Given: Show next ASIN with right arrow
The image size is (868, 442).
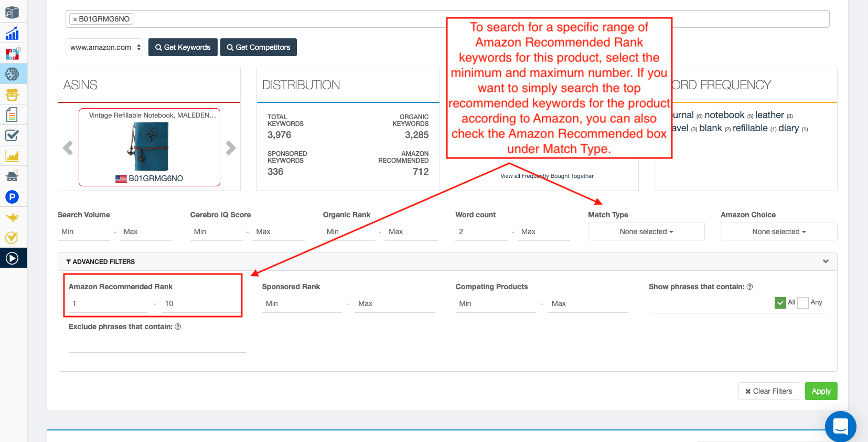Looking at the screenshot, I should (230, 148).
